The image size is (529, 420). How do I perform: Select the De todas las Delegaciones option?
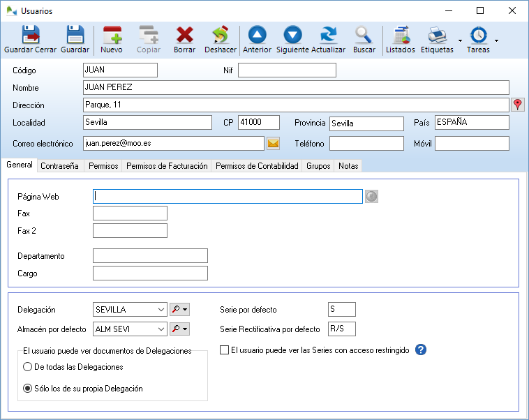27,367
